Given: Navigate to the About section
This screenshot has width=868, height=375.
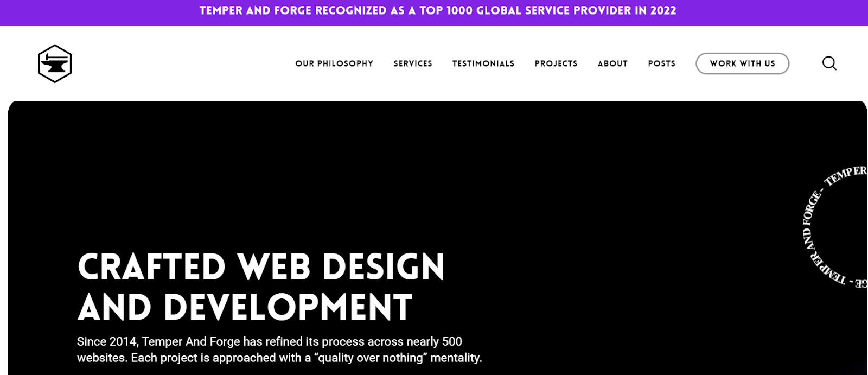Looking at the screenshot, I should 612,63.
